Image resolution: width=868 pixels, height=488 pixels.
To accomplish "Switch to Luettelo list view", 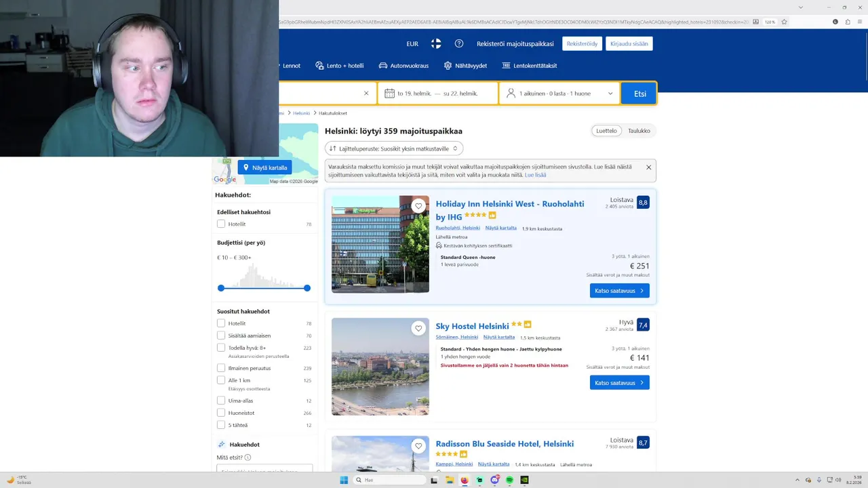I will pos(607,131).
